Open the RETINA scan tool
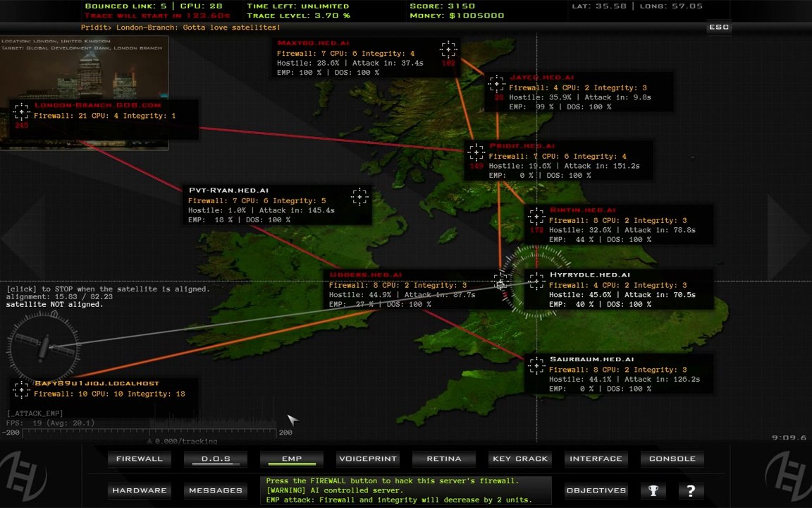This screenshot has height=508, width=812. coord(444,459)
